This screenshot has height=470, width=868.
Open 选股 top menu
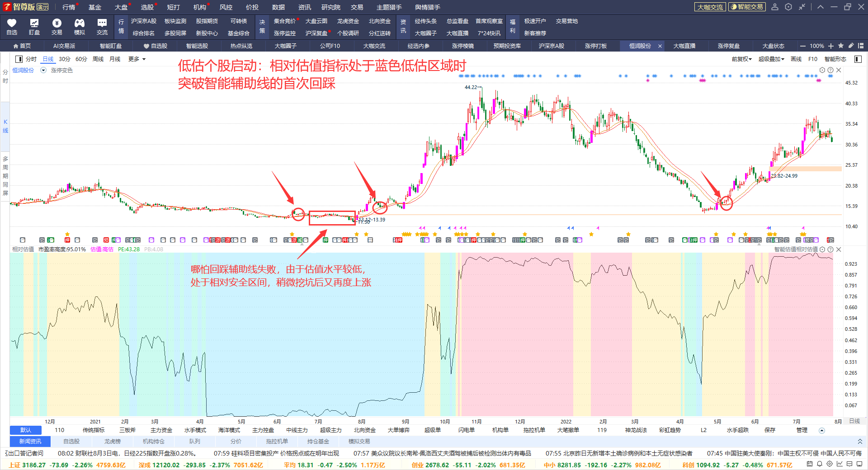(x=147, y=7)
